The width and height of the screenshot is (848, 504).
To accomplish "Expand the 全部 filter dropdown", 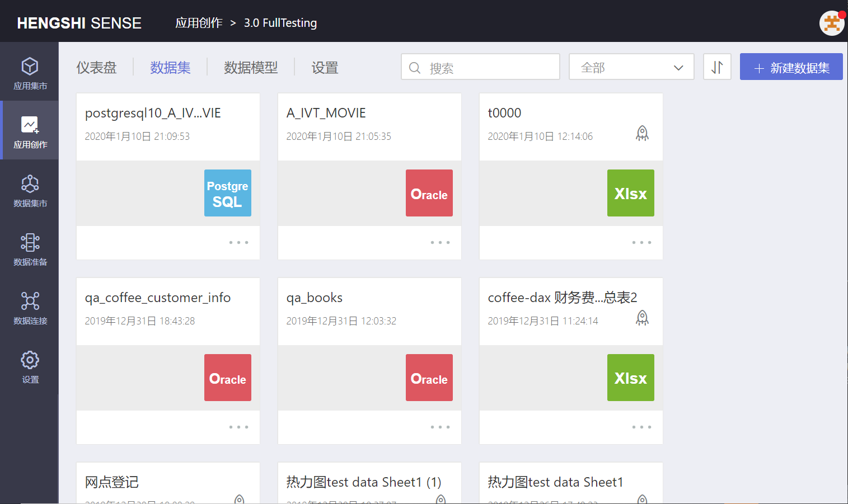I will click(x=631, y=67).
